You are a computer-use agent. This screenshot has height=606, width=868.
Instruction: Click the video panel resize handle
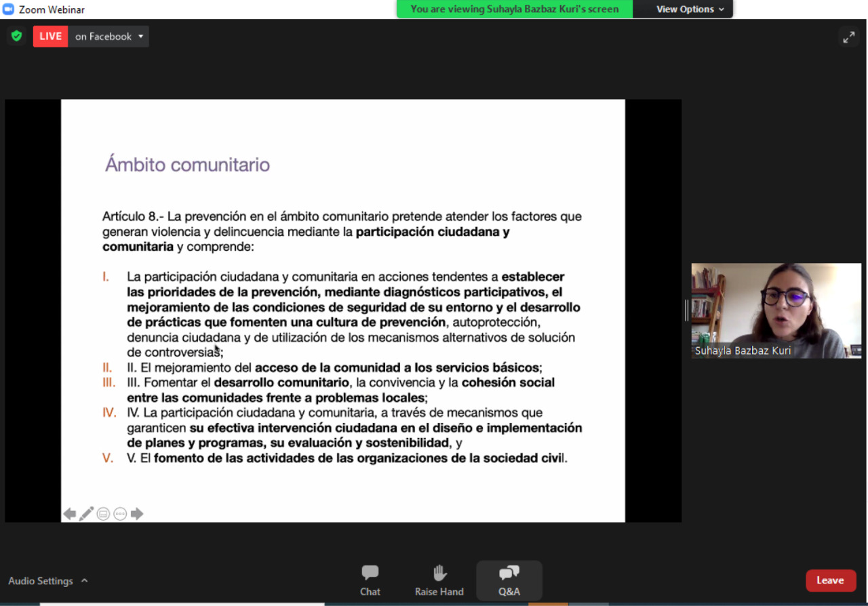point(686,310)
